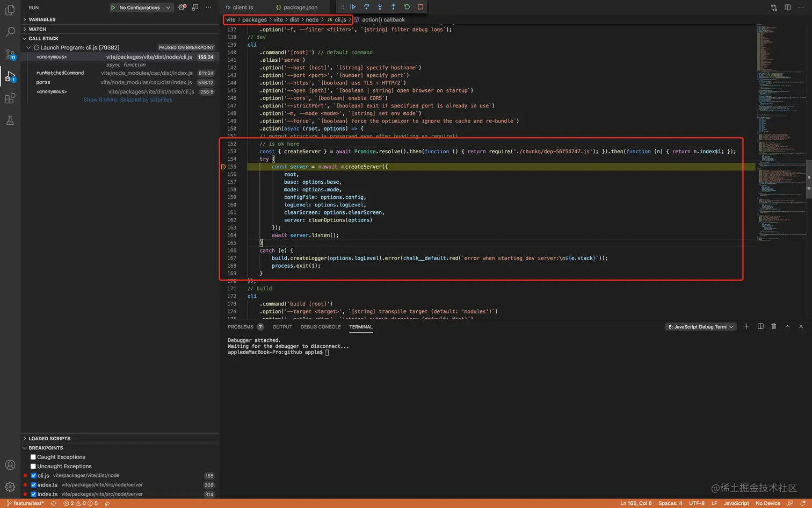Stop the debug session
Screen dimensions: 812x508
[421, 7]
